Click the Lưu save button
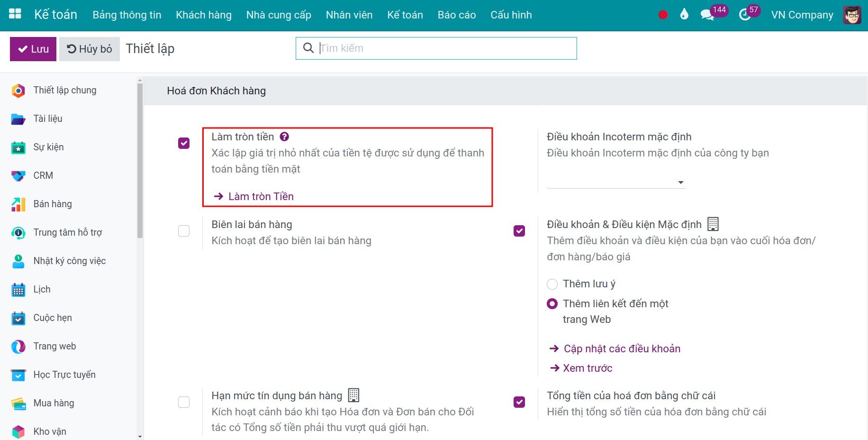The height and width of the screenshot is (440, 868). (33, 49)
